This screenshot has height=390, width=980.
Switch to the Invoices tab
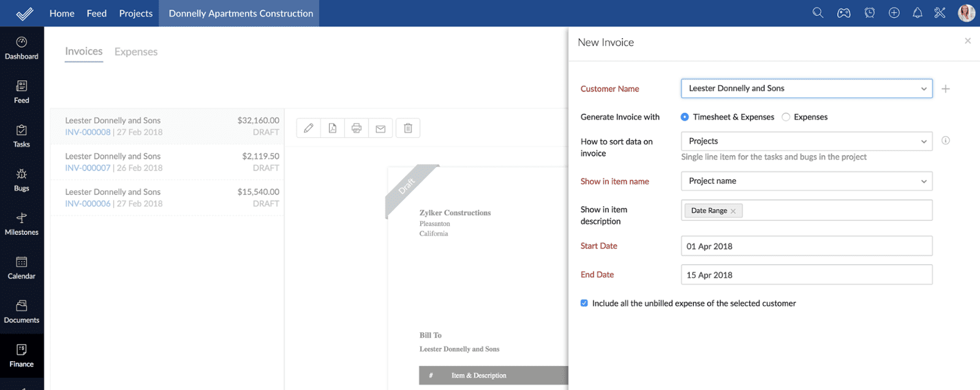(84, 52)
